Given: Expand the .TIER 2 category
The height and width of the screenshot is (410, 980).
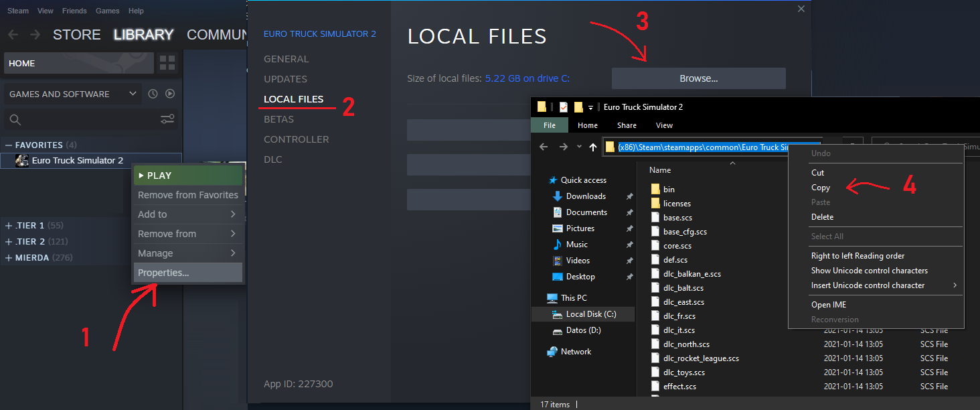Looking at the screenshot, I should click(x=9, y=242).
